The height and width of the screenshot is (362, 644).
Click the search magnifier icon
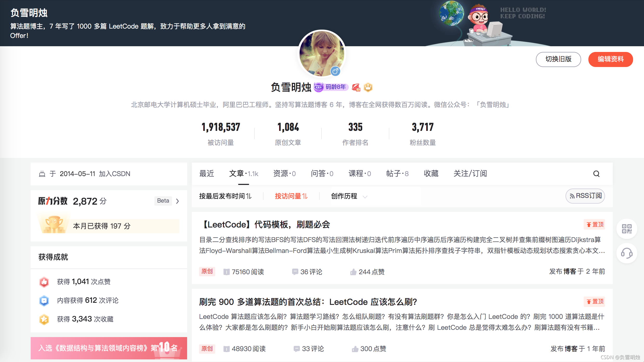click(596, 174)
